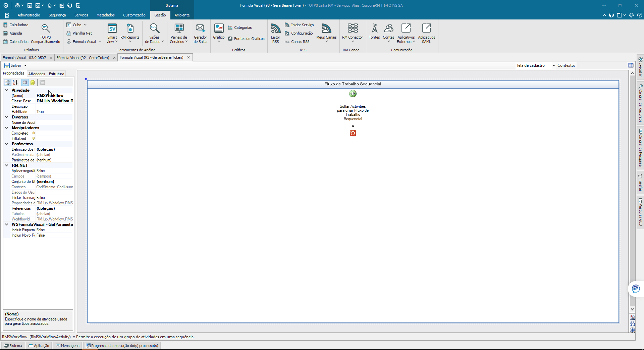This screenshot has width=644, height=350.
Task: Open RM Conector
Action: tap(353, 33)
